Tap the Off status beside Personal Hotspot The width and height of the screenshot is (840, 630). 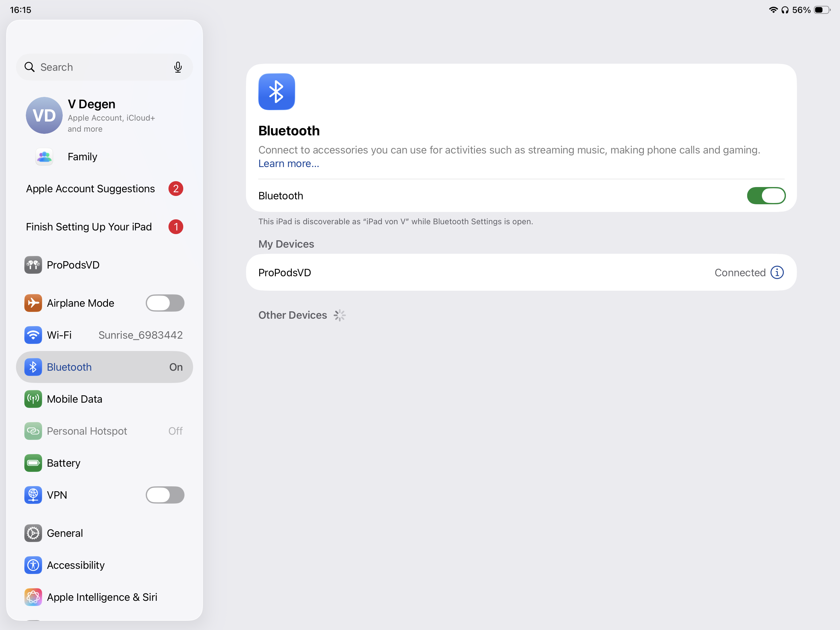coord(176,431)
